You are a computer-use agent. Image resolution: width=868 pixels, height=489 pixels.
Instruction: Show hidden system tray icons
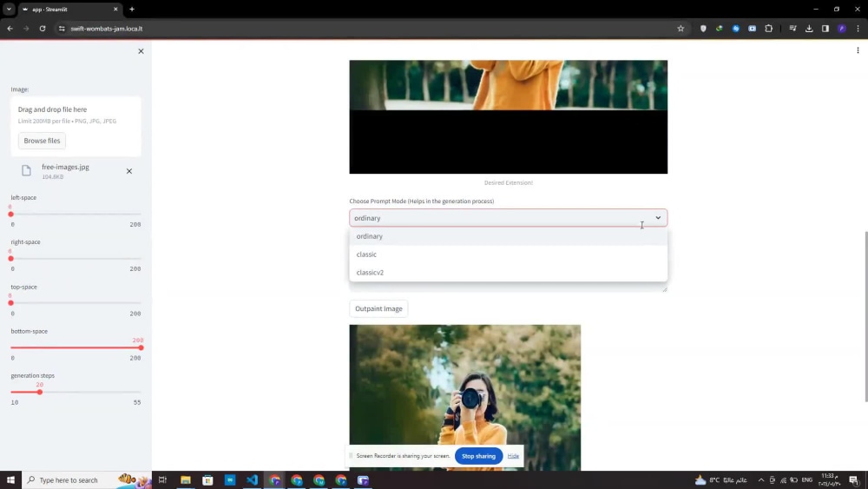point(760,479)
